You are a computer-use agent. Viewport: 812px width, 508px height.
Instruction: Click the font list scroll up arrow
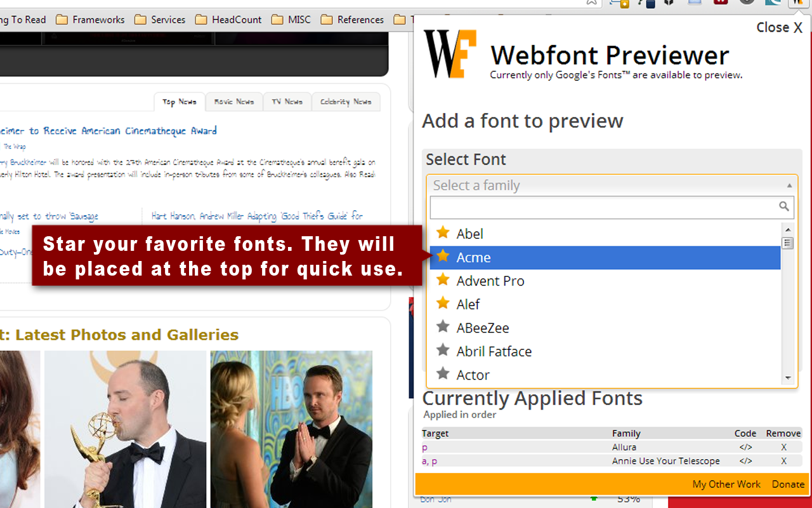tap(788, 229)
